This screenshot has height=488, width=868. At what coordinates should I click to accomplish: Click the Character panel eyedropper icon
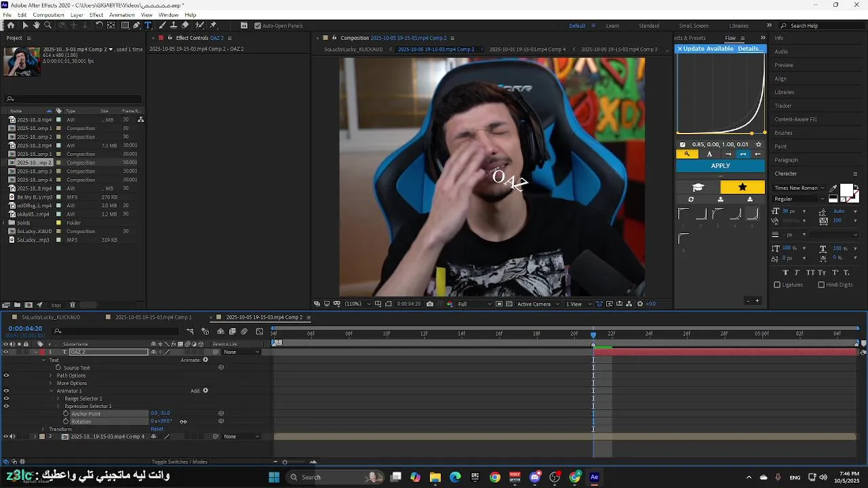pos(834,188)
